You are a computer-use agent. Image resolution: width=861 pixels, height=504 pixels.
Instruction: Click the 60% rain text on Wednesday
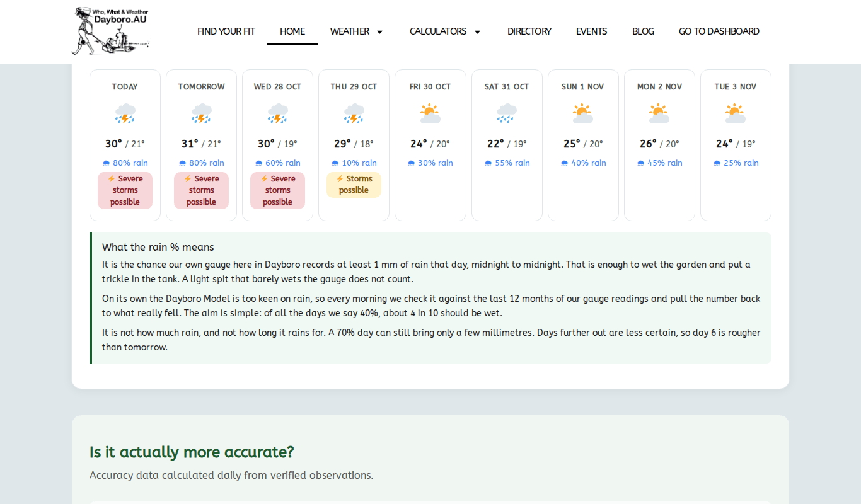coord(277,163)
